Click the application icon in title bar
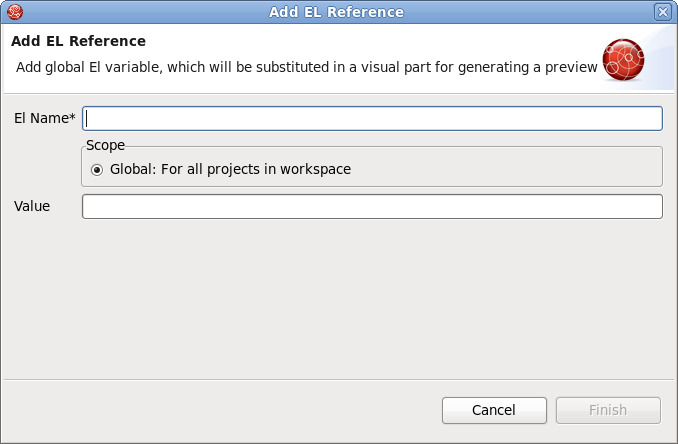 pos(14,12)
